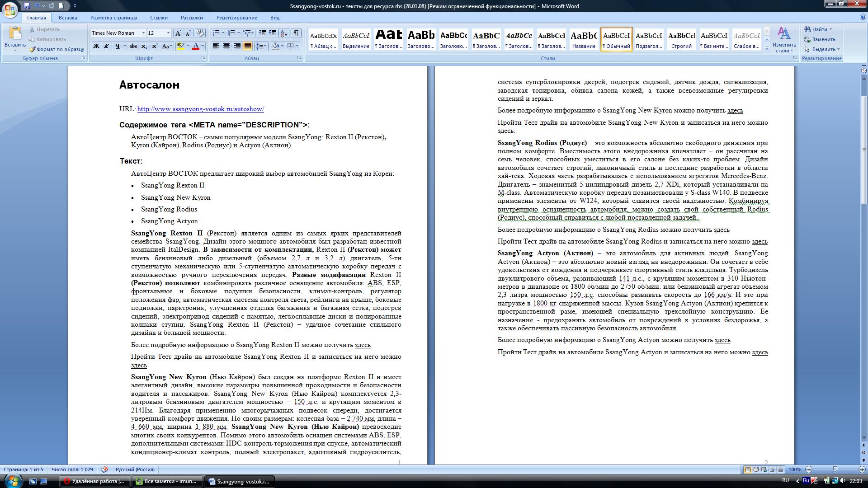Click the Grow Font icon

tap(178, 33)
